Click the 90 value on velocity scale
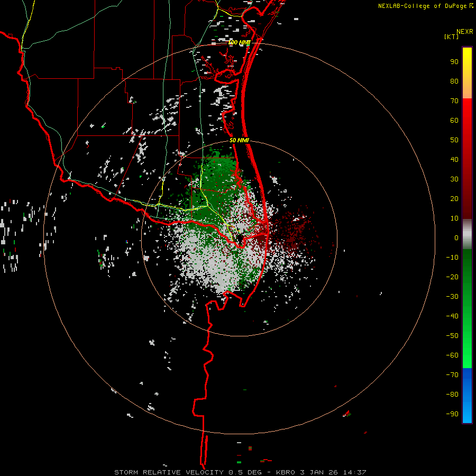 [x=454, y=62]
